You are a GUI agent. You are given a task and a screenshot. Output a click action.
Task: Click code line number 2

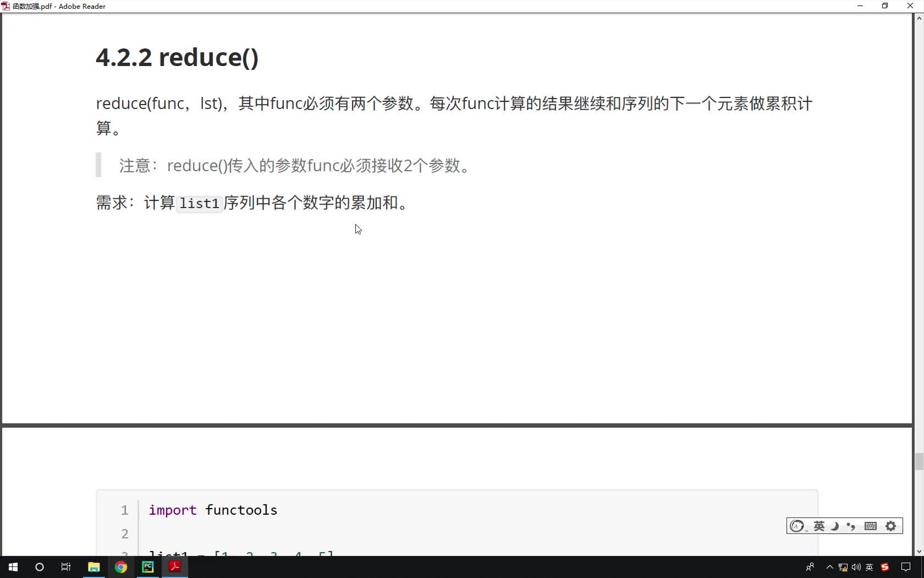pos(125,534)
